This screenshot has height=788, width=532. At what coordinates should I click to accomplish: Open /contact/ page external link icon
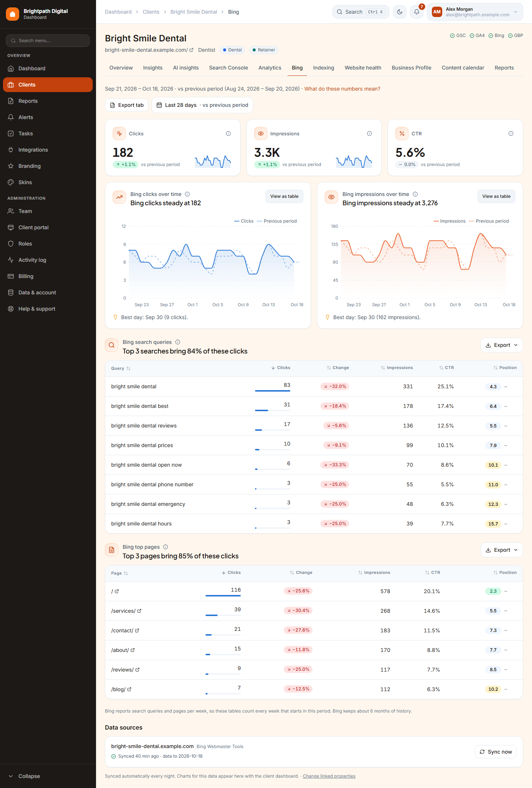137,630
